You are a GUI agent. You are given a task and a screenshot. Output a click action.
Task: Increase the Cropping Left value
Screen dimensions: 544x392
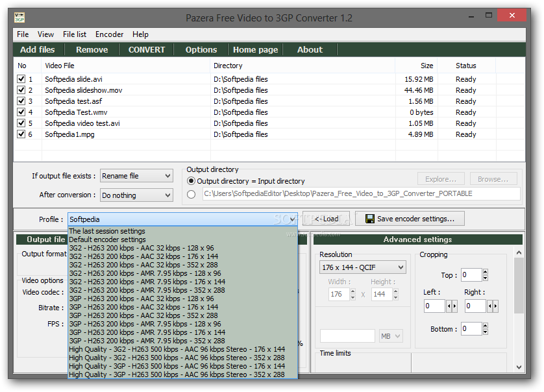tap(455, 306)
